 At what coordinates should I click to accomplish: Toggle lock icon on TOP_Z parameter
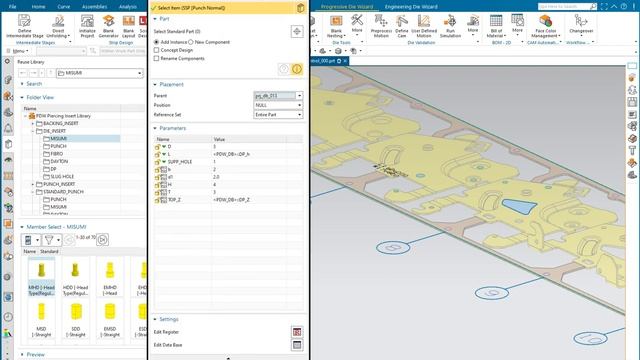[157, 200]
